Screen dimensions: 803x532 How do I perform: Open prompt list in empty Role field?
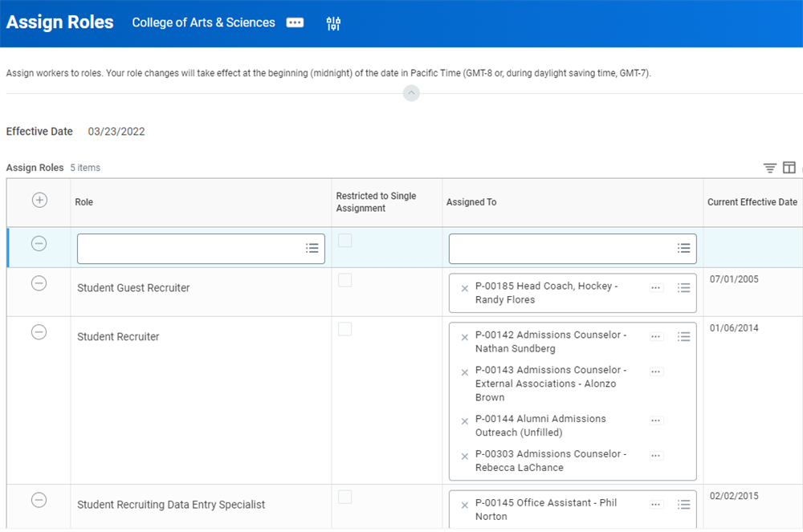click(312, 249)
